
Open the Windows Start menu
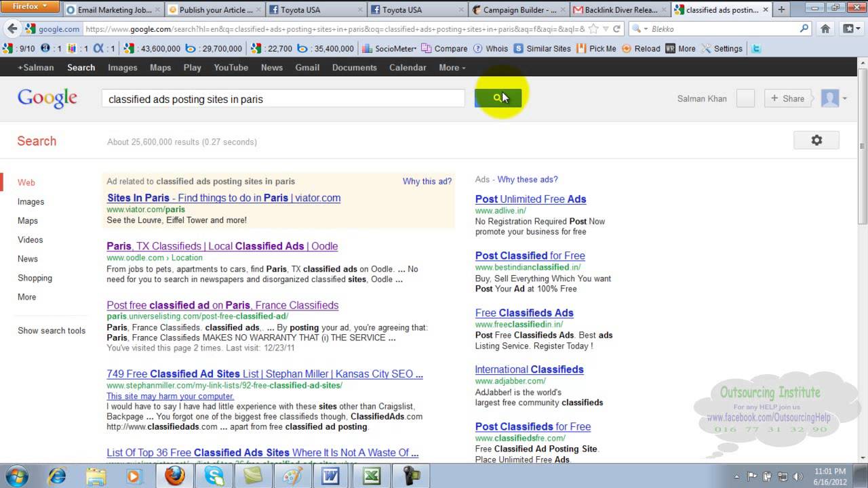(x=16, y=476)
